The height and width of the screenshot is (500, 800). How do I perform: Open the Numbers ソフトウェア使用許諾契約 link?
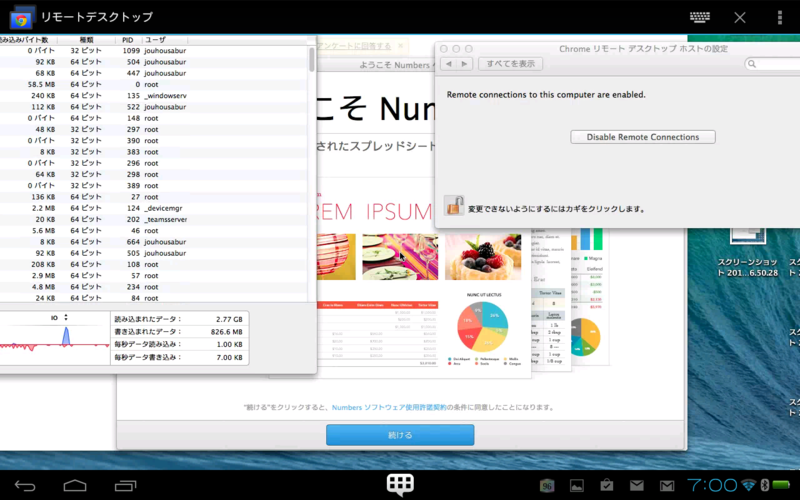click(x=389, y=407)
